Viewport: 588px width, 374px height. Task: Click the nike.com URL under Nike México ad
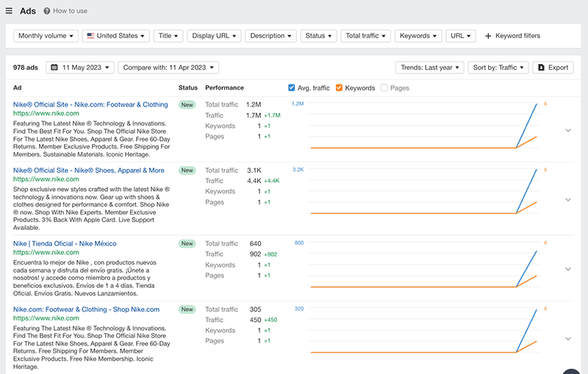tap(46, 252)
